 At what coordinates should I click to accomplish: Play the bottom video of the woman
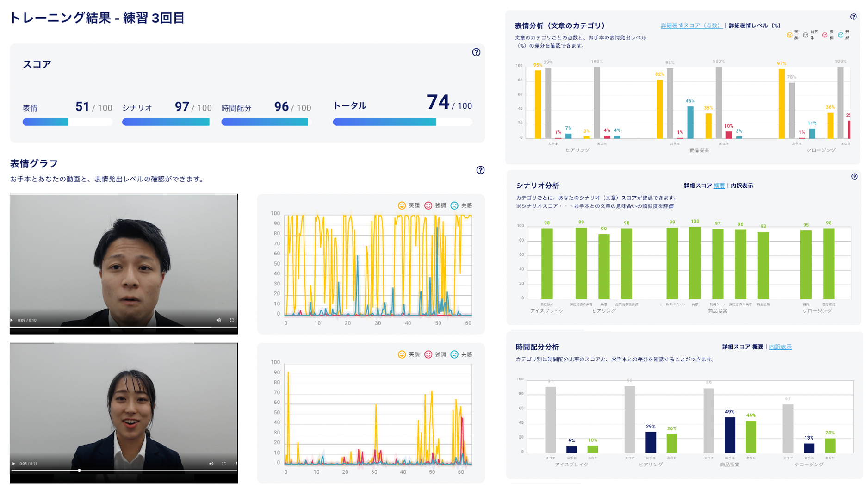(x=13, y=464)
